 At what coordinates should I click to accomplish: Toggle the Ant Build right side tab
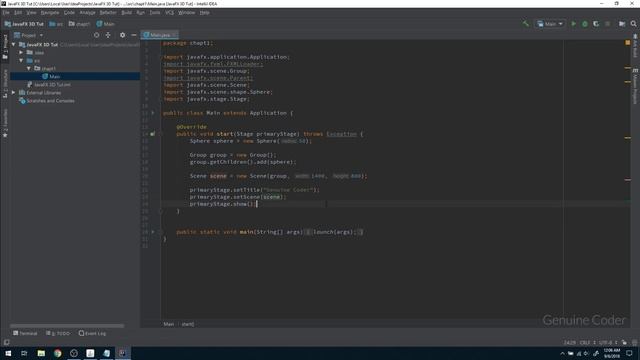(635, 46)
